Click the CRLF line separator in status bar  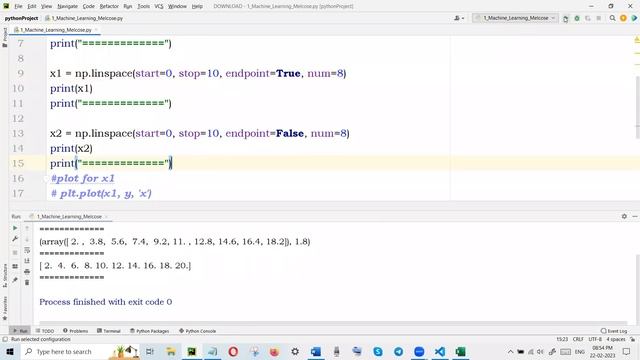tap(578, 339)
